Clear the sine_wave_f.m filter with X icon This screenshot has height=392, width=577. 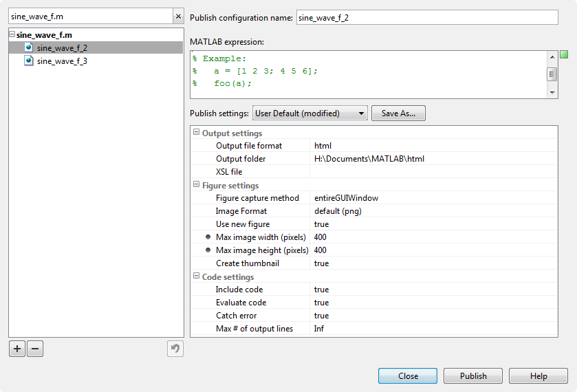coord(179,17)
